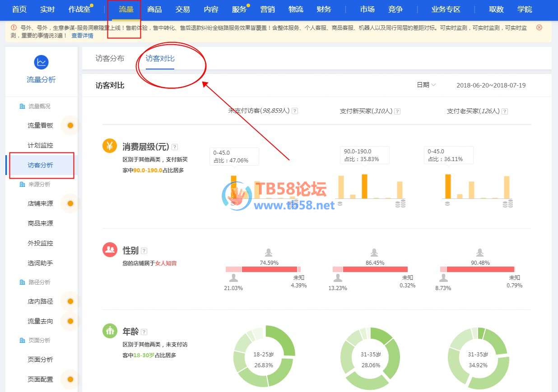Open 店铺来源 in the sidebar
Screen dimensions: 558x392
coord(40,203)
